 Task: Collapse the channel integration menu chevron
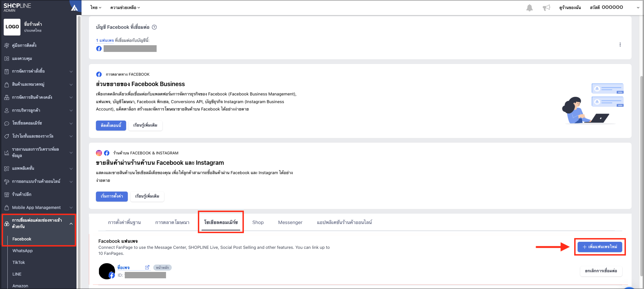point(71,224)
